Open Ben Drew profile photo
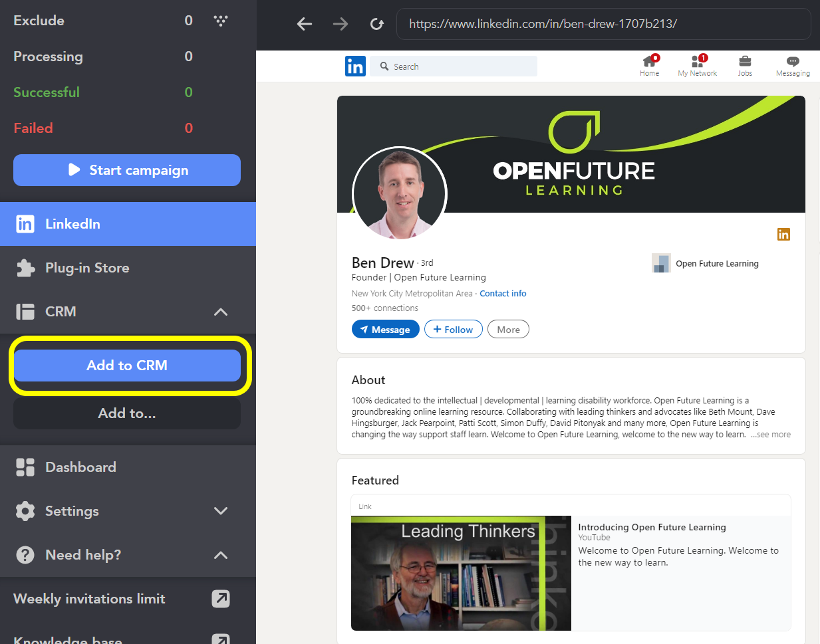 coord(400,194)
